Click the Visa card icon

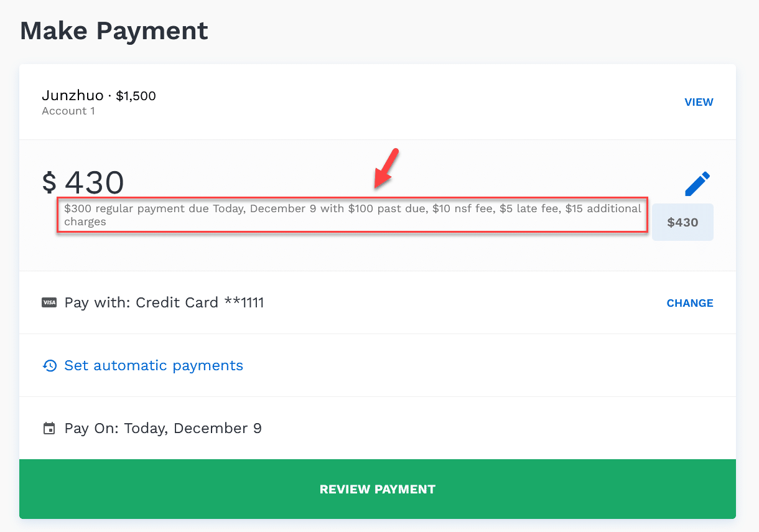(x=49, y=303)
